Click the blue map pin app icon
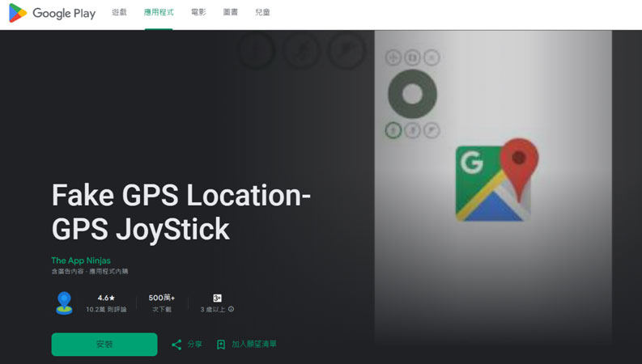 [x=64, y=303]
